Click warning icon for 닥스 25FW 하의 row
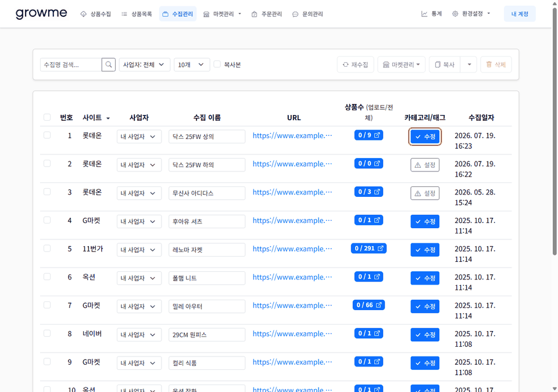 418,165
